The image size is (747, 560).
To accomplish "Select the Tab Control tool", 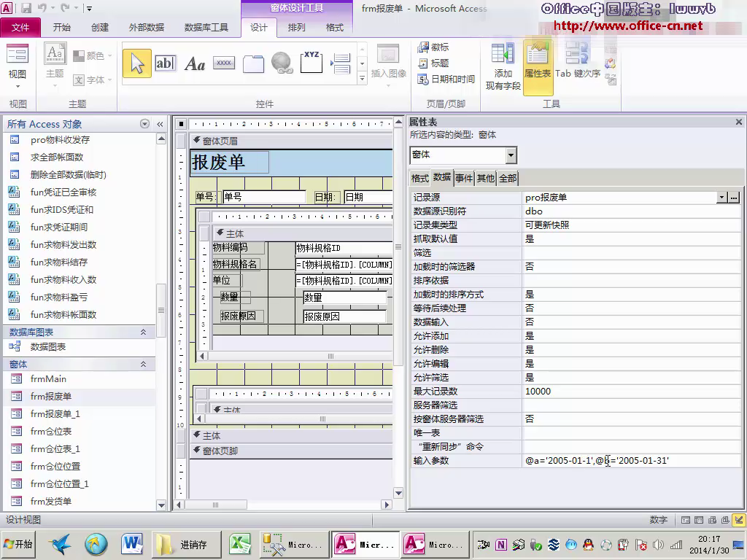I will click(x=253, y=63).
